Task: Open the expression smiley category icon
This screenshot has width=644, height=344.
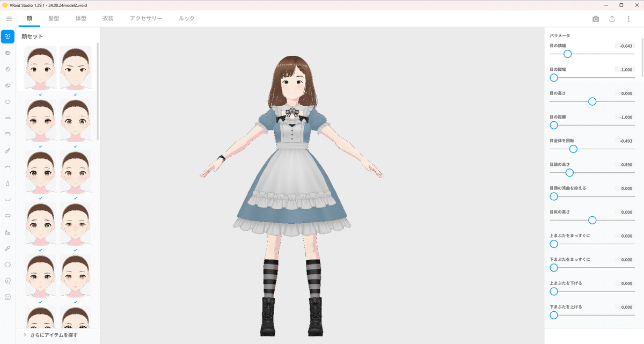Action: [8, 297]
